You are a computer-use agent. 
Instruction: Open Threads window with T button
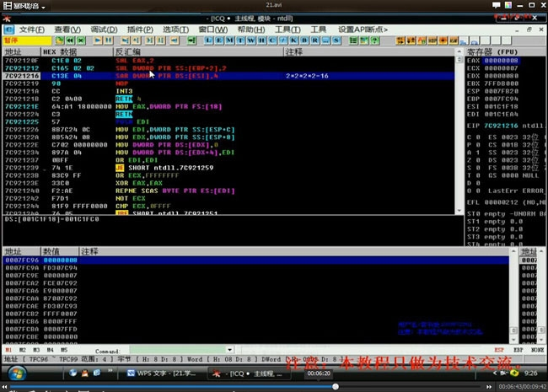click(x=240, y=40)
